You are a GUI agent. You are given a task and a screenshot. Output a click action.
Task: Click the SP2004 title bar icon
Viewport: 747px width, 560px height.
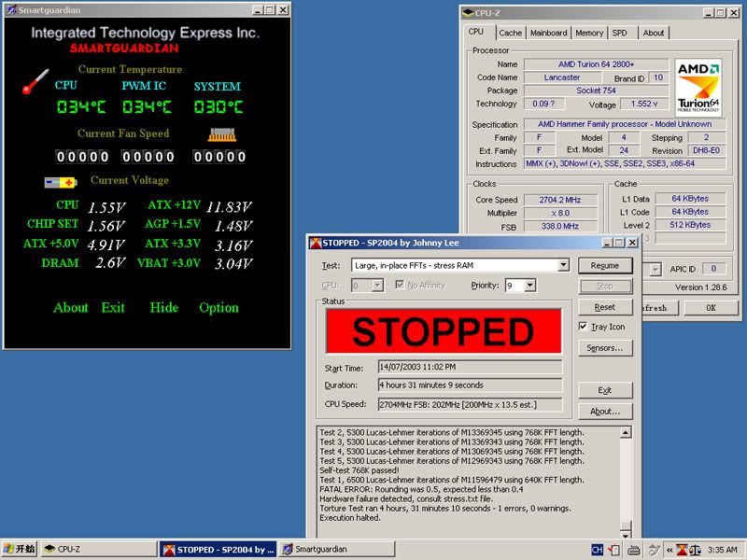(x=316, y=243)
